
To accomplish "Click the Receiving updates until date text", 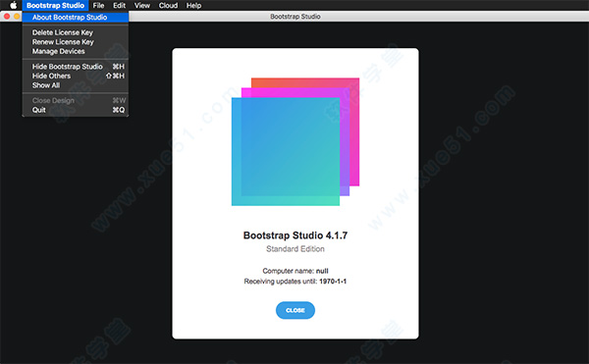I will point(295,281).
